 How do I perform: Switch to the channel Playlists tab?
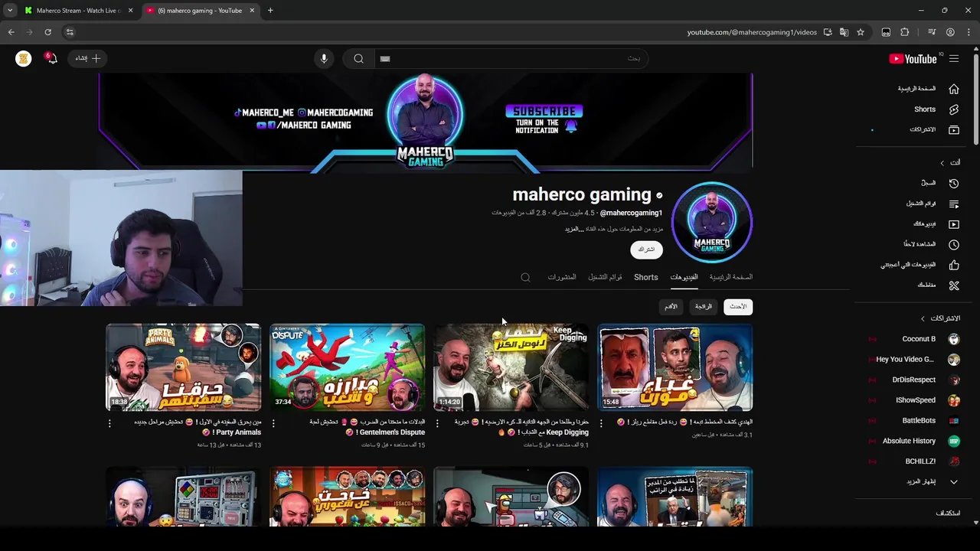605,277
